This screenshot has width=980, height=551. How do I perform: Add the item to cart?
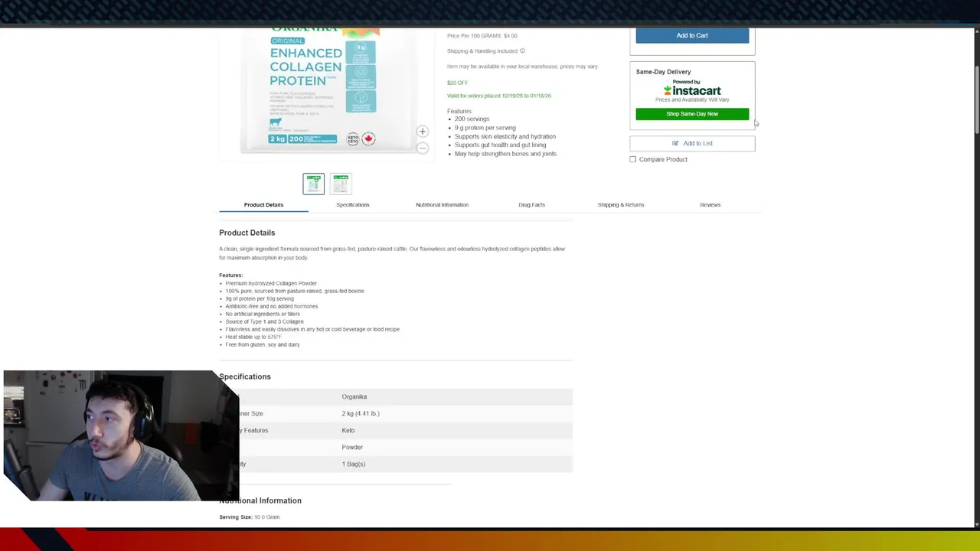692,35
